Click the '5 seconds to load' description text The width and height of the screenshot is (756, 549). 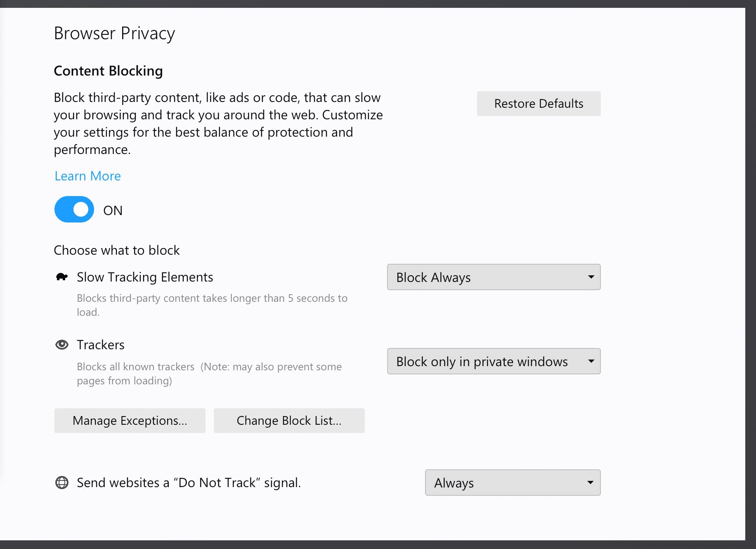click(212, 305)
